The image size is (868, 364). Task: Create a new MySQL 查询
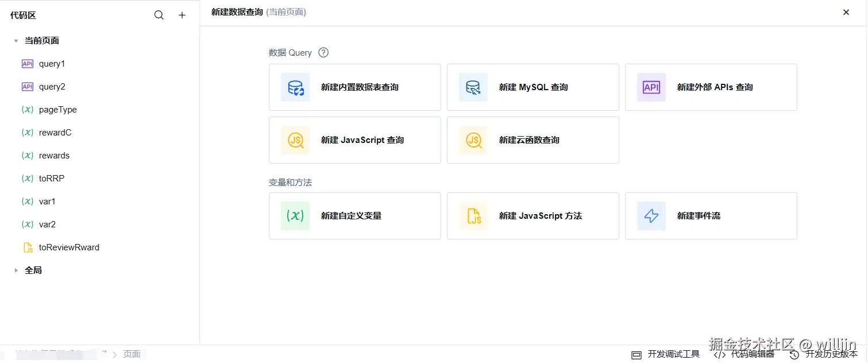[x=533, y=87]
